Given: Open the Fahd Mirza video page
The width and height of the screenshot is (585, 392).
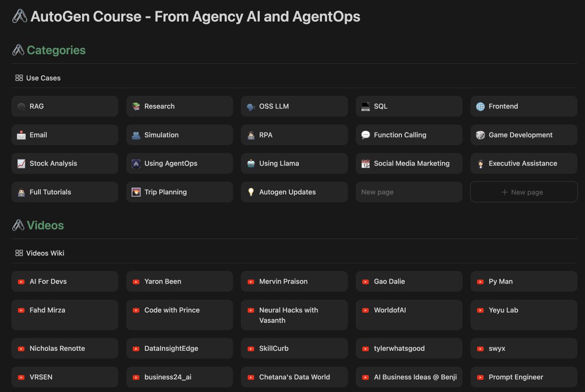Looking at the screenshot, I should [65, 315].
